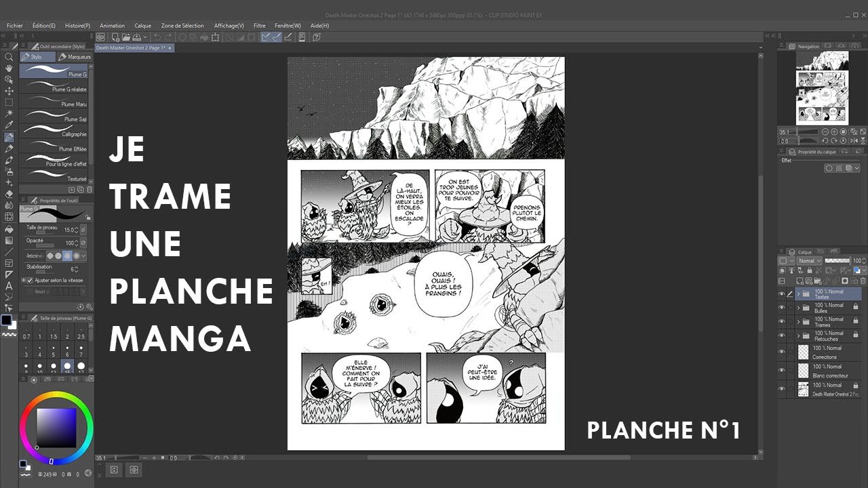Click the Undo arrow icon

[x=157, y=37]
